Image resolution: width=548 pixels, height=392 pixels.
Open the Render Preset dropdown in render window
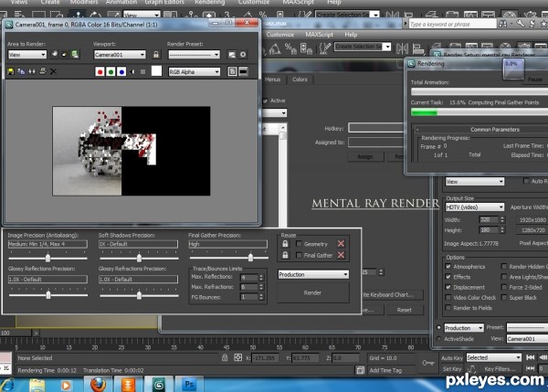point(194,55)
